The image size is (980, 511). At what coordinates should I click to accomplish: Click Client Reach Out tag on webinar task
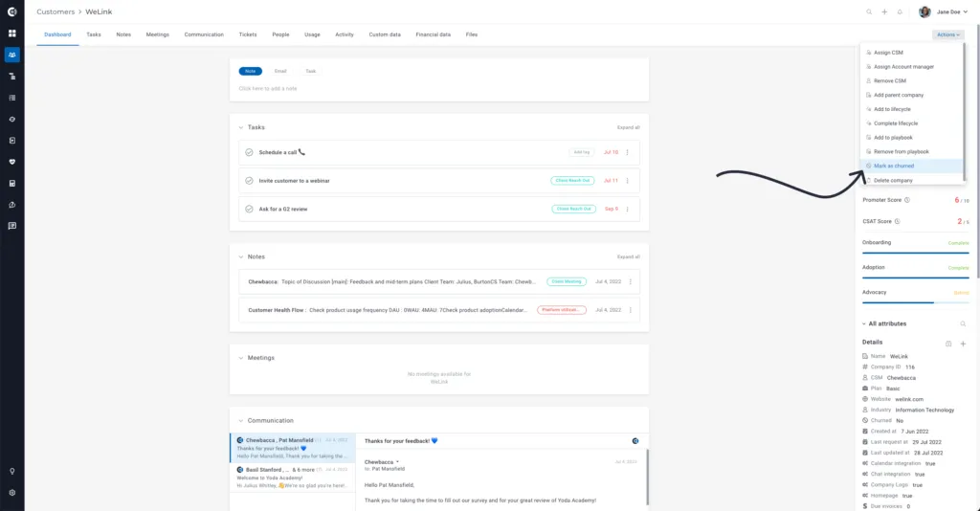tap(572, 181)
